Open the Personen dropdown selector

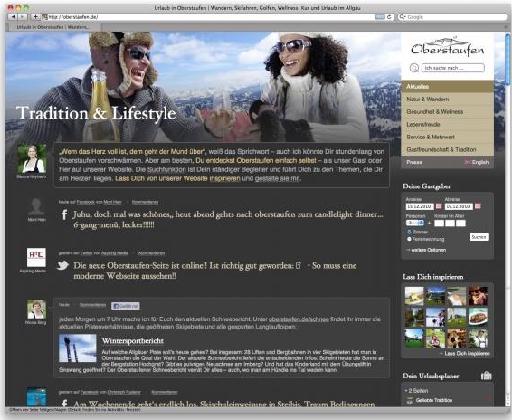[x=415, y=223]
